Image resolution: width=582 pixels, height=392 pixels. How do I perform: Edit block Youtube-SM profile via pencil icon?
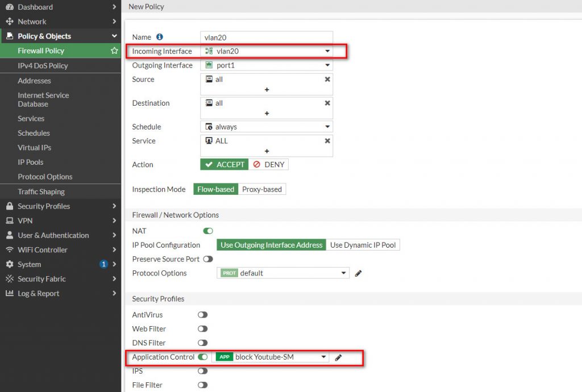(339, 357)
